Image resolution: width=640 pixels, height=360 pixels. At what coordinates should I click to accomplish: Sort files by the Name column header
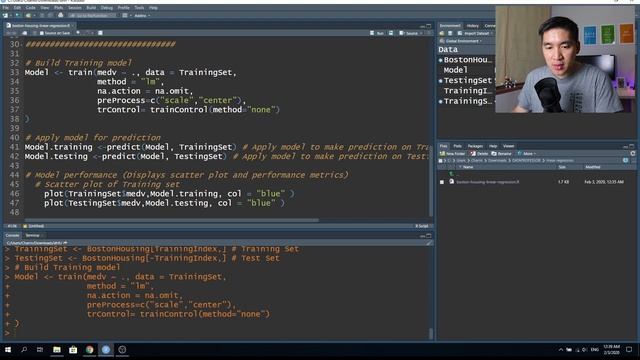[x=468, y=167]
